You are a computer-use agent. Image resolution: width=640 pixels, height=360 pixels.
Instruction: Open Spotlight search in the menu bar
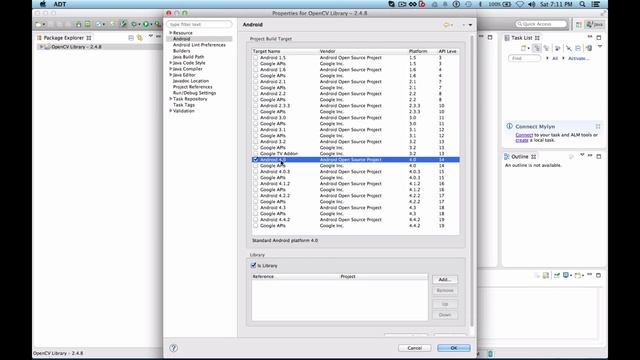click(582, 4)
